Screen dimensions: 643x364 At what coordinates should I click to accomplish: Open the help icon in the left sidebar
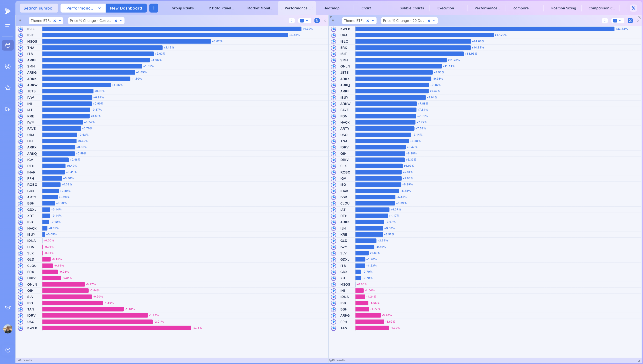(x=8, y=350)
